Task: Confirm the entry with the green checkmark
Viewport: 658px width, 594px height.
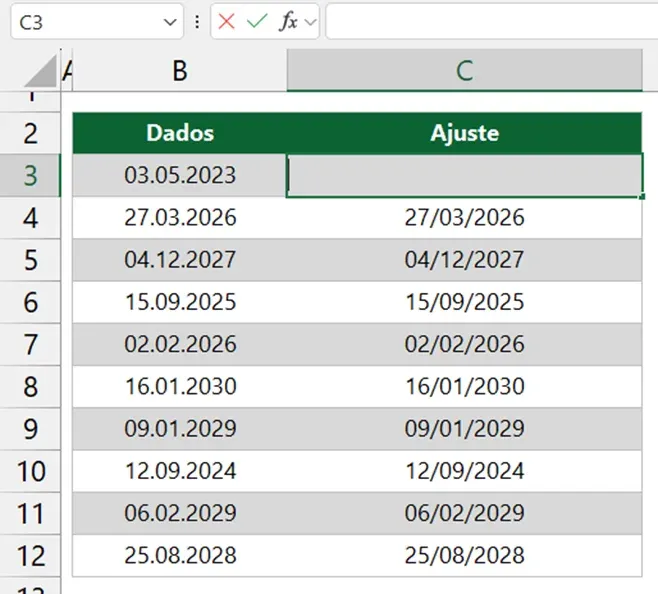Action: click(x=257, y=21)
